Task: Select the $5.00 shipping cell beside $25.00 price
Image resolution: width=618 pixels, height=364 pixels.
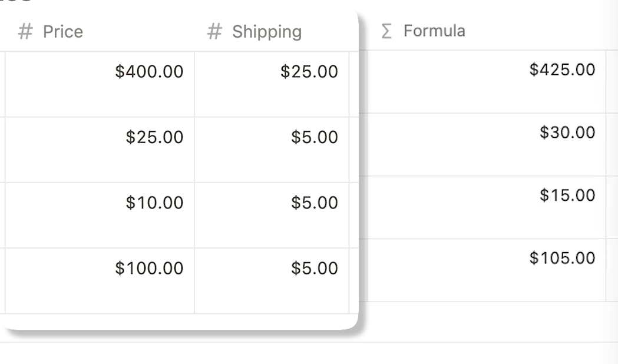Action: [x=272, y=150]
